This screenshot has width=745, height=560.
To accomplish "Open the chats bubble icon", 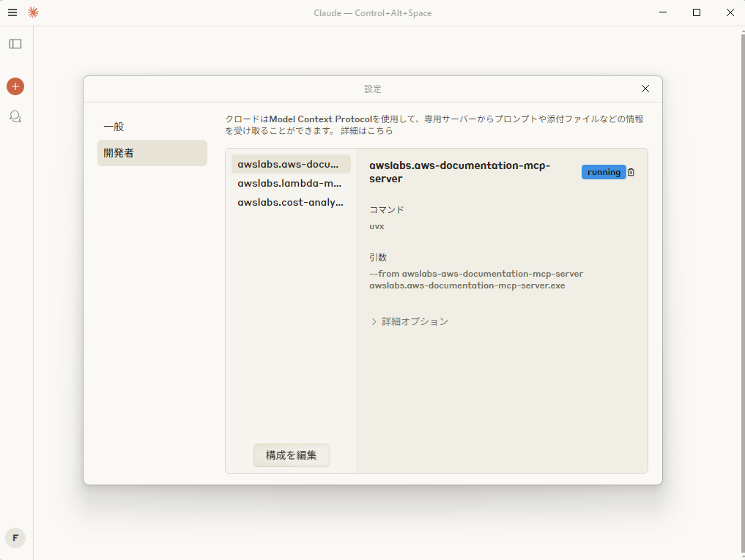I will (x=15, y=116).
